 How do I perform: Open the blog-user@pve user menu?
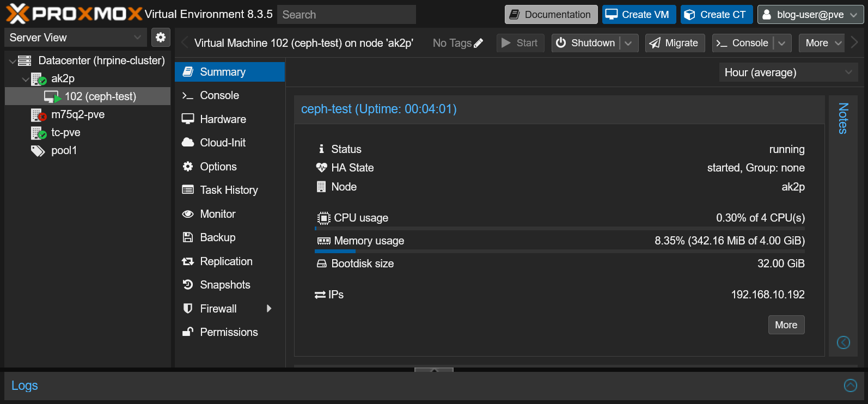810,15
